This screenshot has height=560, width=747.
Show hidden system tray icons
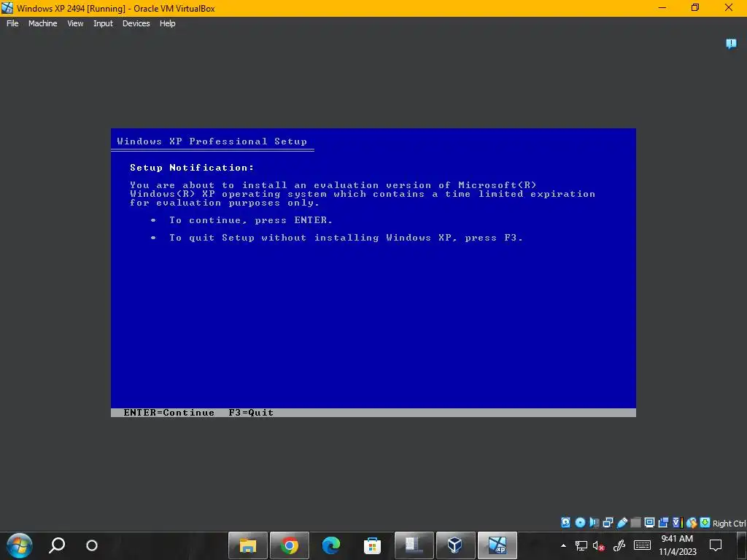(x=564, y=545)
